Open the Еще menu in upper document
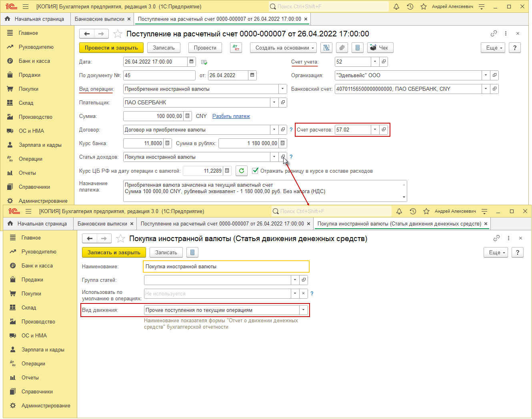Image resolution: width=532 pixels, height=419 pixels. (x=493, y=48)
